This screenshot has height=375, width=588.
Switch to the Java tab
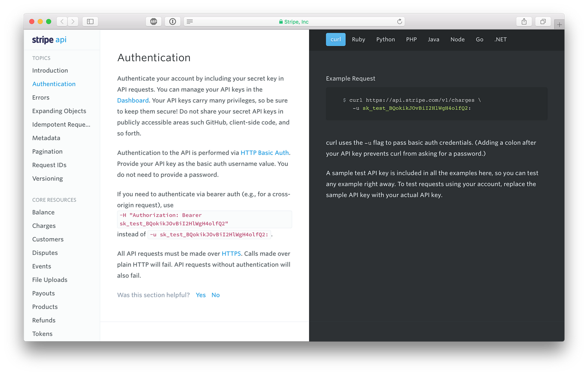(x=433, y=39)
